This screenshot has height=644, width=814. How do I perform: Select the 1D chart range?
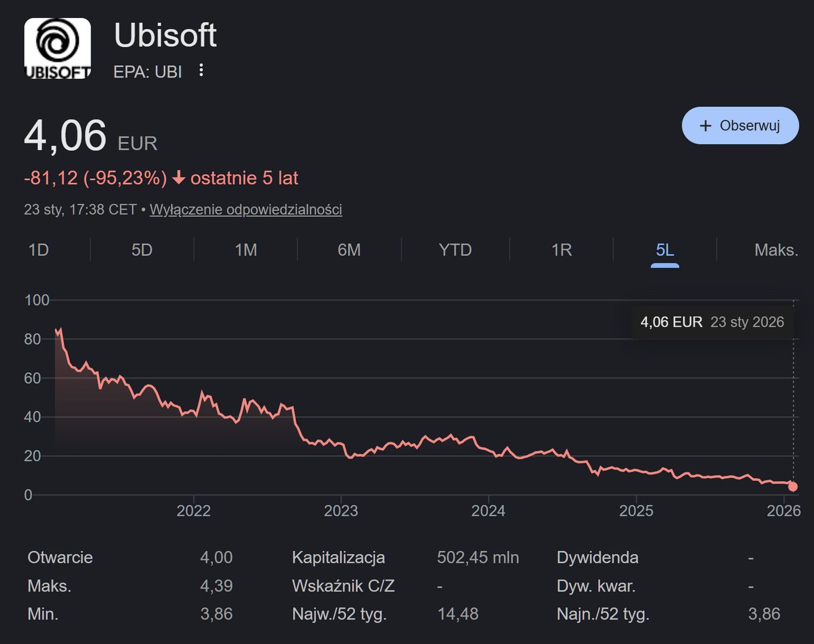click(x=38, y=250)
